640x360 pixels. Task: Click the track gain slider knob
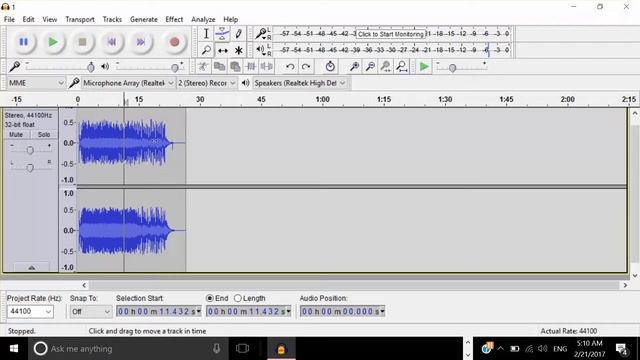click(x=30, y=151)
